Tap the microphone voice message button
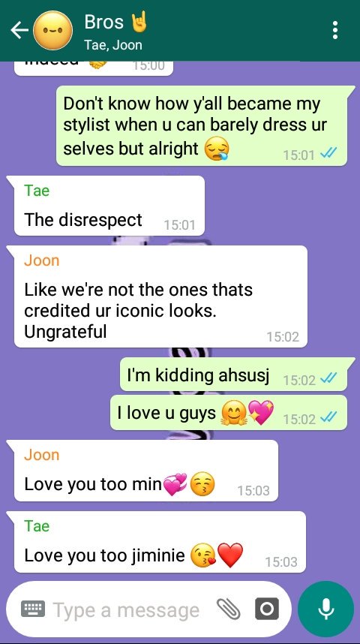The image size is (360, 644). pyautogui.click(x=326, y=609)
